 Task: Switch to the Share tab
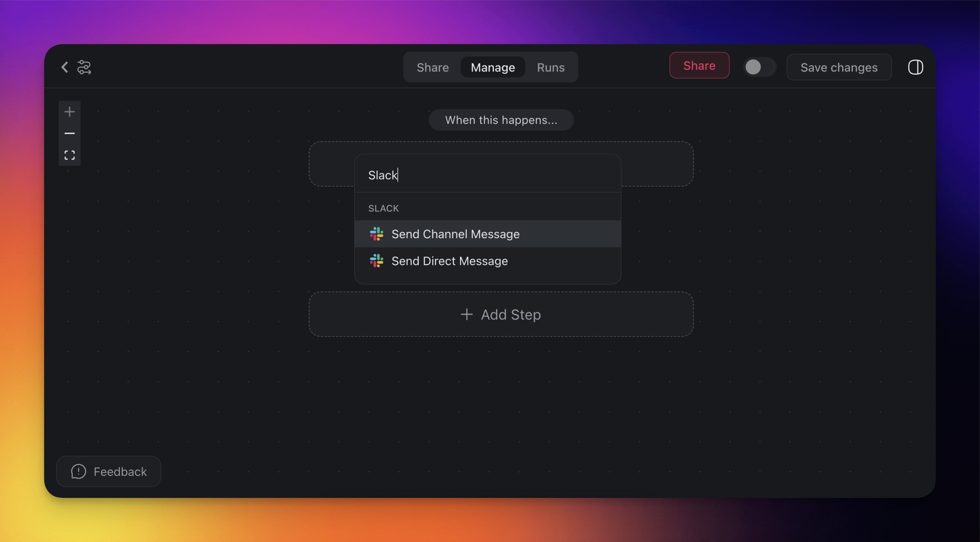(432, 67)
